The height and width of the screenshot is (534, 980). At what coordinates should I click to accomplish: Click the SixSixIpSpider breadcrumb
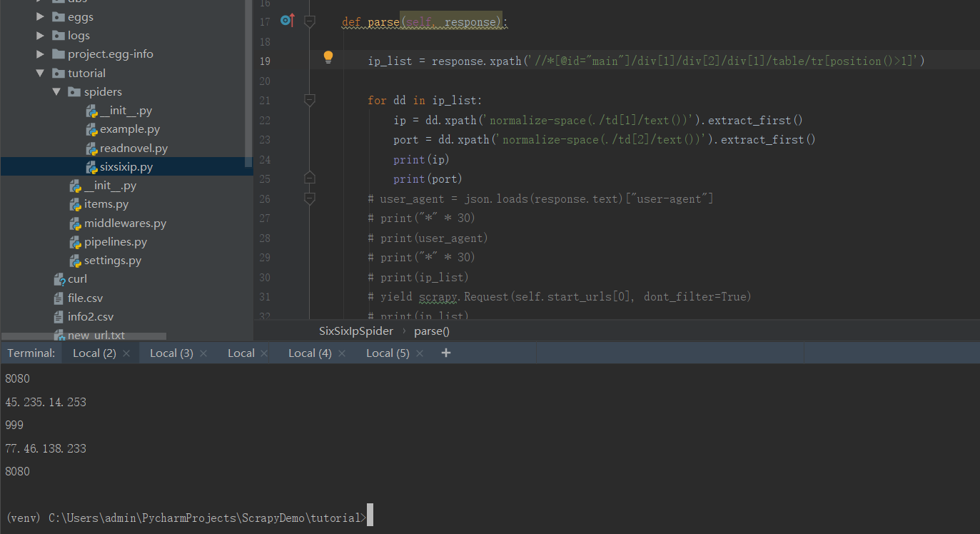(x=356, y=331)
